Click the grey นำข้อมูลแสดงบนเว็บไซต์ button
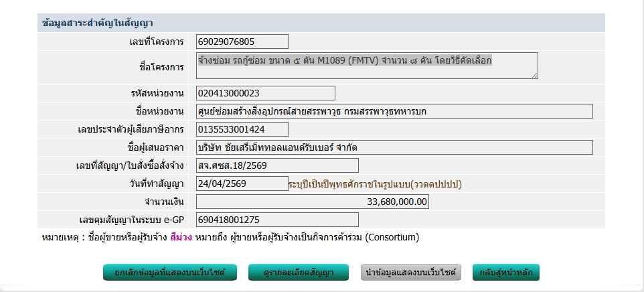 (x=411, y=273)
